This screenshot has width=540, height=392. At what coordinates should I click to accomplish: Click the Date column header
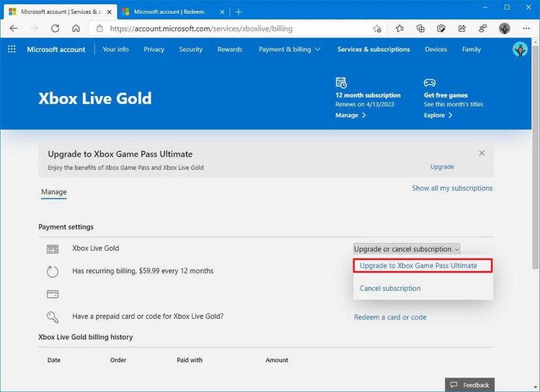[54, 360]
